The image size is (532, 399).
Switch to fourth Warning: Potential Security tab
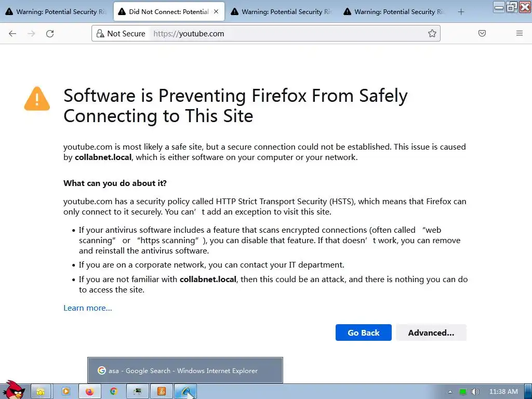click(x=394, y=12)
